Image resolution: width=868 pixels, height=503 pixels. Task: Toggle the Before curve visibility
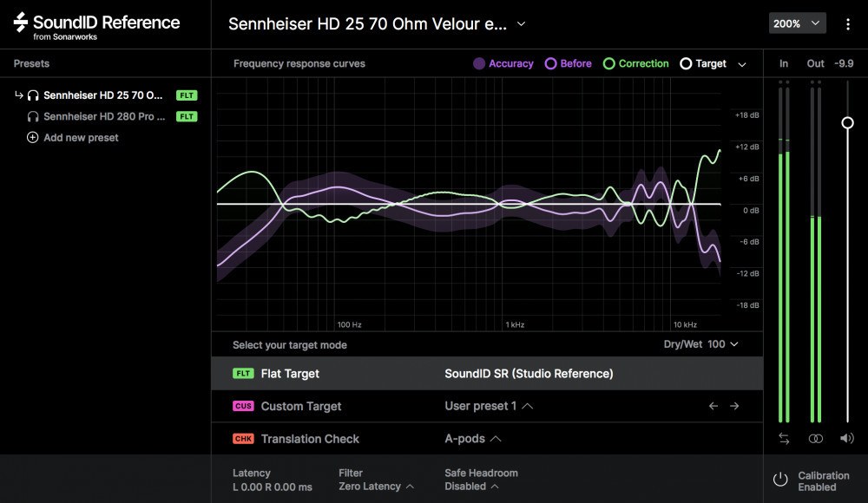[568, 63]
